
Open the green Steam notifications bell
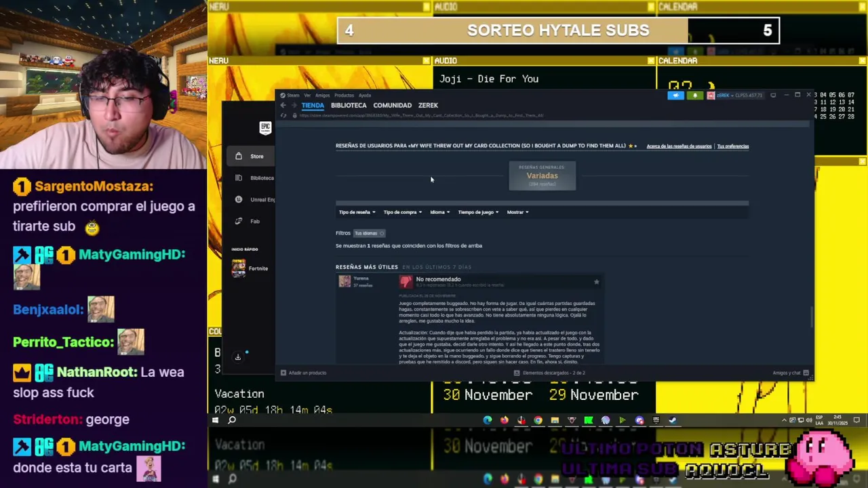694,96
